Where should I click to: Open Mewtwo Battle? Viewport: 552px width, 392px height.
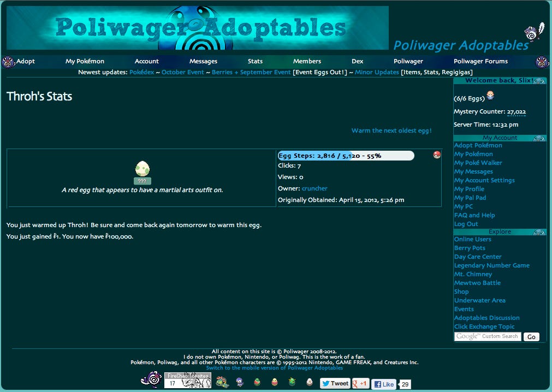[x=477, y=283]
